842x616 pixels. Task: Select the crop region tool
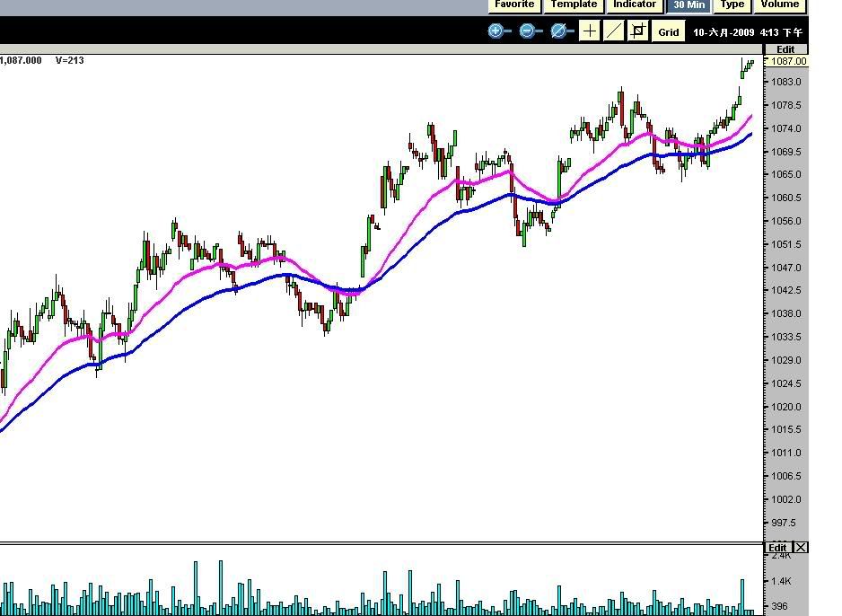click(x=638, y=31)
